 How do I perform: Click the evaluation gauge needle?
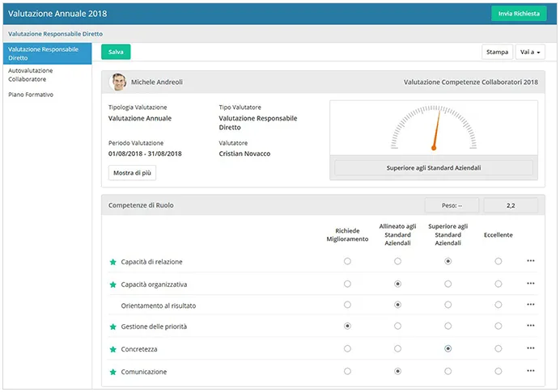coord(436,130)
